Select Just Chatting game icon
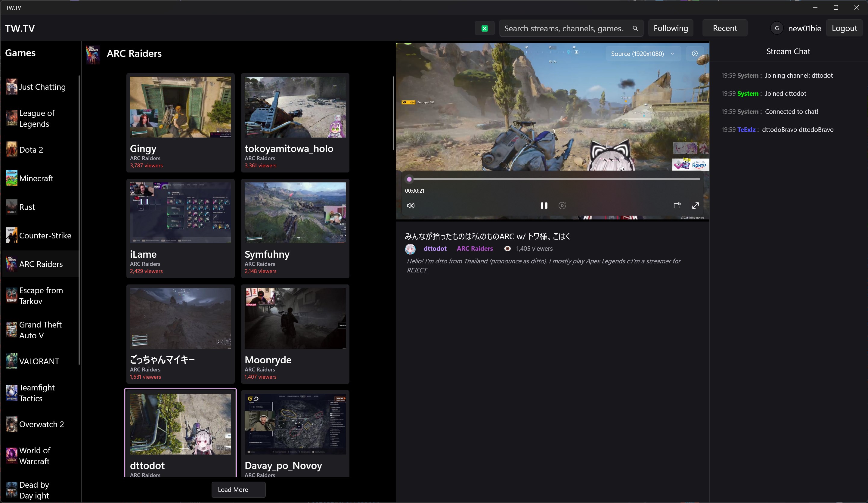 tap(12, 86)
